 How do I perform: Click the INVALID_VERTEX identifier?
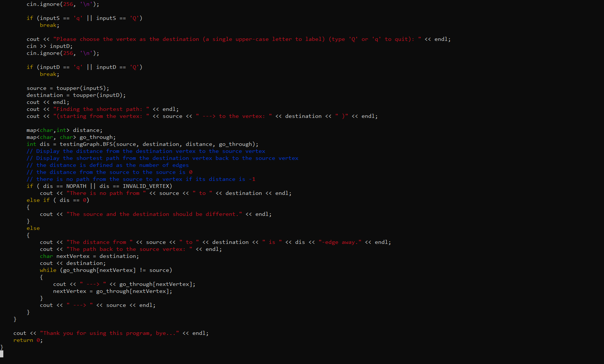[146, 186]
